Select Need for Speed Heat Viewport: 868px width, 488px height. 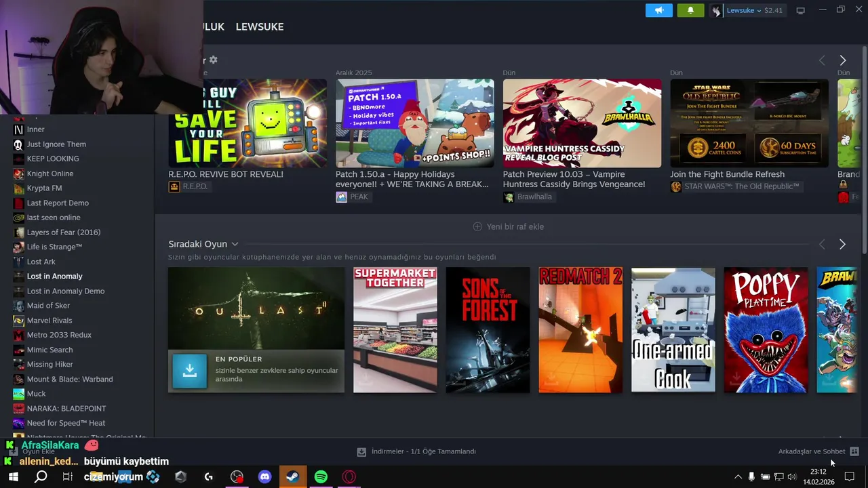pos(66,423)
